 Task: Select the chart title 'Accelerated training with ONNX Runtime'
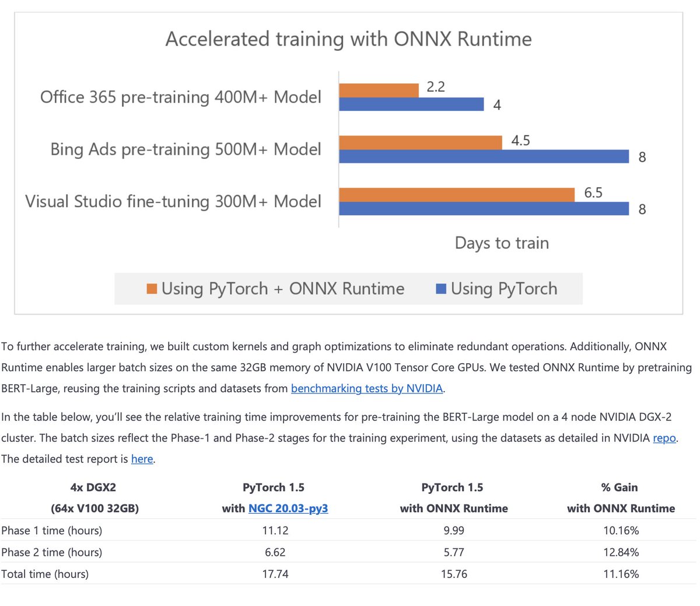pyautogui.click(x=349, y=39)
